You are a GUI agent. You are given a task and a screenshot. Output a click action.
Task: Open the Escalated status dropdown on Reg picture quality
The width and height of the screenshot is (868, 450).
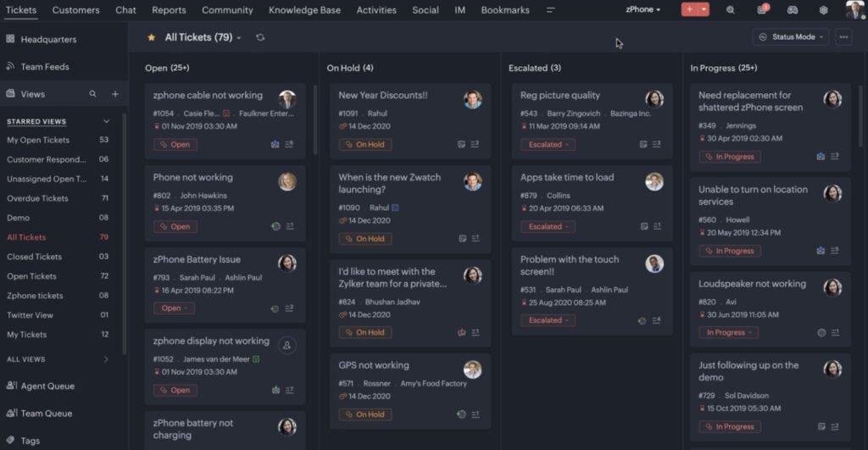coord(548,144)
